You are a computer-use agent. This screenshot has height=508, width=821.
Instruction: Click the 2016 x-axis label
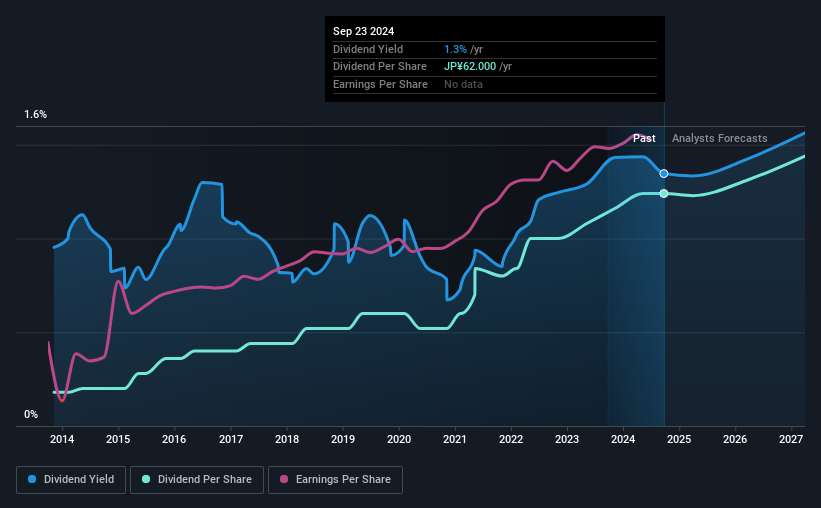coord(174,439)
